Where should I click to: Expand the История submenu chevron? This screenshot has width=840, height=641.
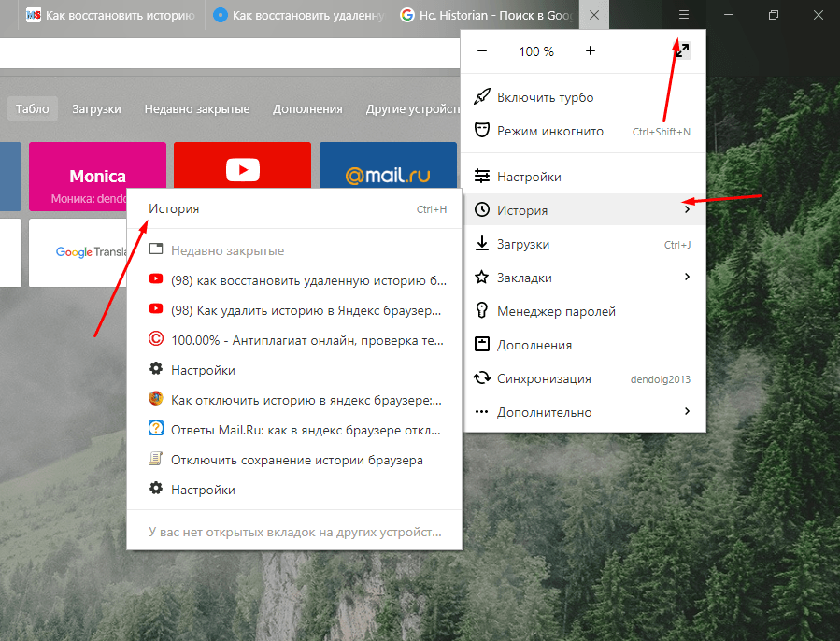pyautogui.click(x=688, y=209)
